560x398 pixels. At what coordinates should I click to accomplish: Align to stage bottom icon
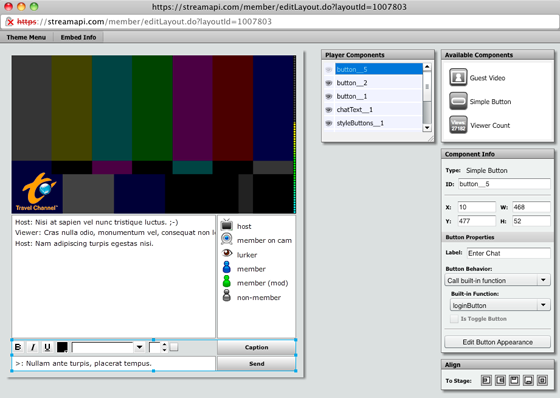coord(528,380)
